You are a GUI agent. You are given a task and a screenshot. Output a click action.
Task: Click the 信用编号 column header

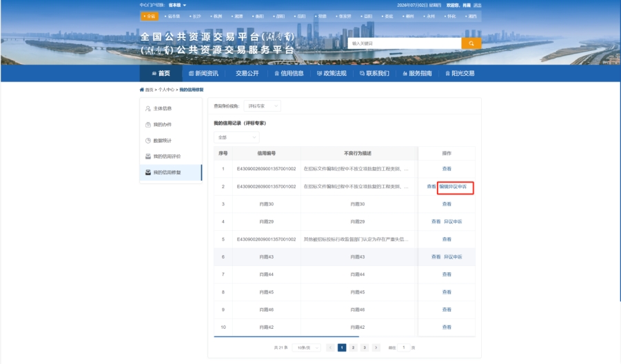coord(267,153)
